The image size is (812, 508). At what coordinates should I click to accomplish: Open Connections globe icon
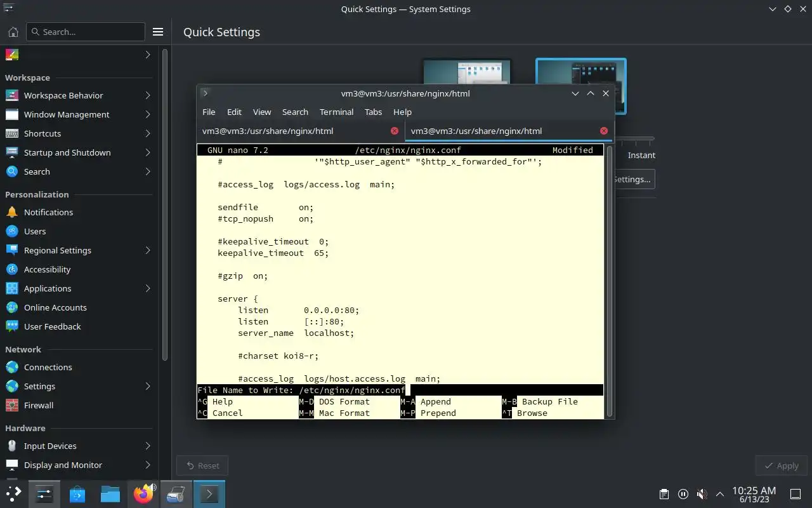(x=12, y=367)
